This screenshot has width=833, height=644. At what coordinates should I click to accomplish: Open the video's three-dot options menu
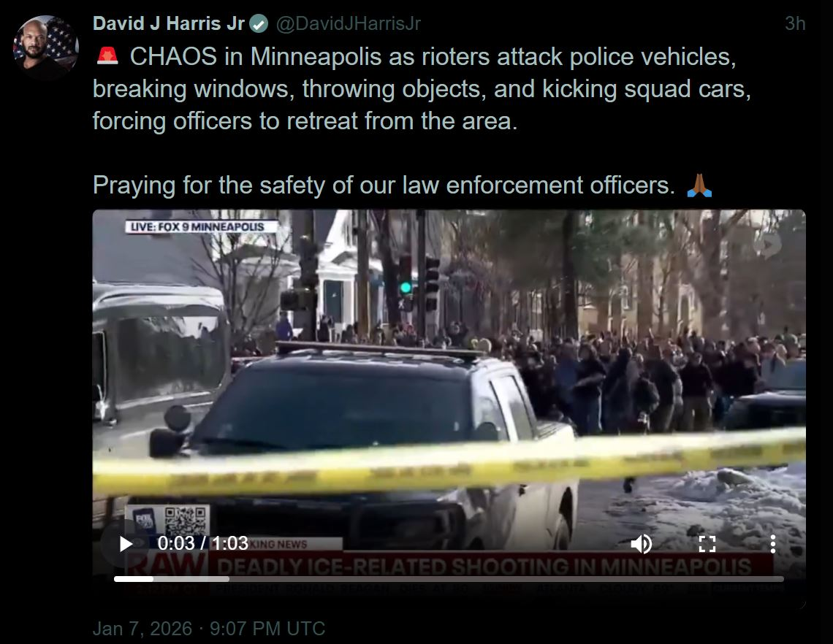pyautogui.click(x=772, y=544)
